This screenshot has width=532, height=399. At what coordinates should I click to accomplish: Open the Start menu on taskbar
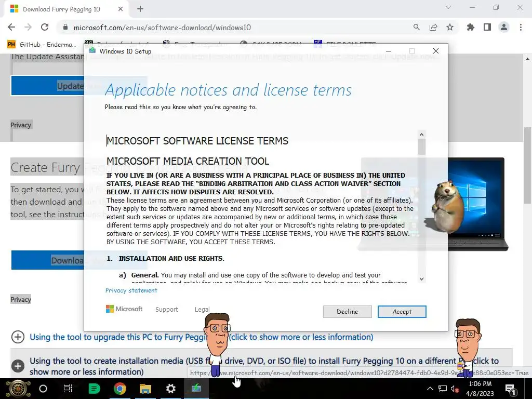pyautogui.click(x=18, y=389)
